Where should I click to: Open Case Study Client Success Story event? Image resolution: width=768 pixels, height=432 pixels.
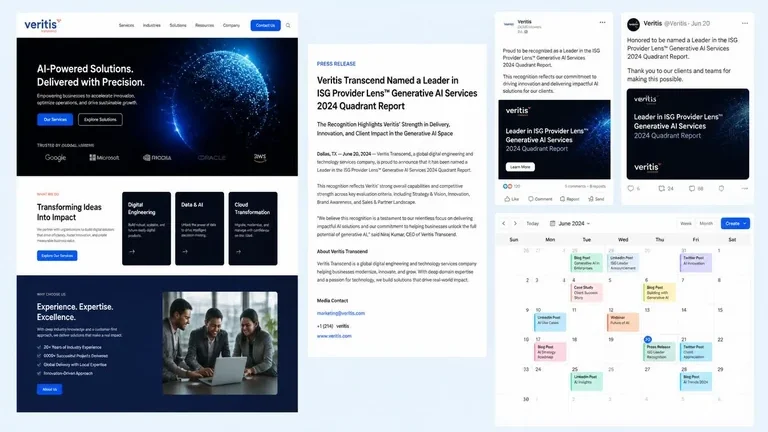pos(586,292)
